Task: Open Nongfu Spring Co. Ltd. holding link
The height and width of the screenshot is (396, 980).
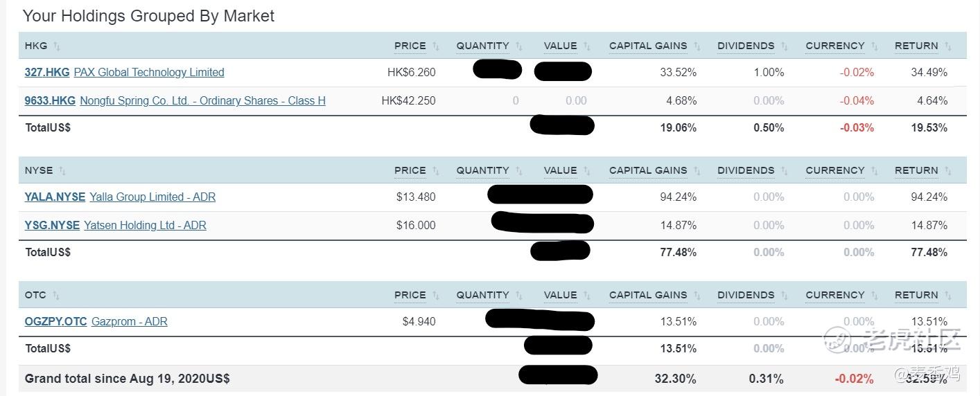Action: [202, 100]
